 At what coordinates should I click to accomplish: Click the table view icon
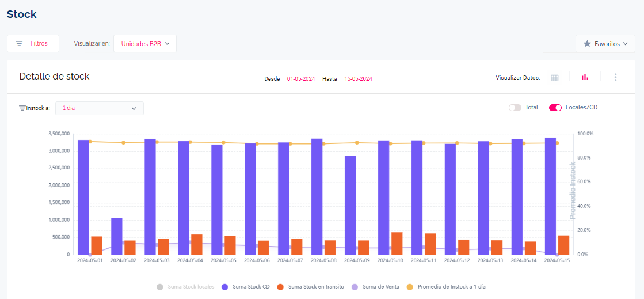555,78
